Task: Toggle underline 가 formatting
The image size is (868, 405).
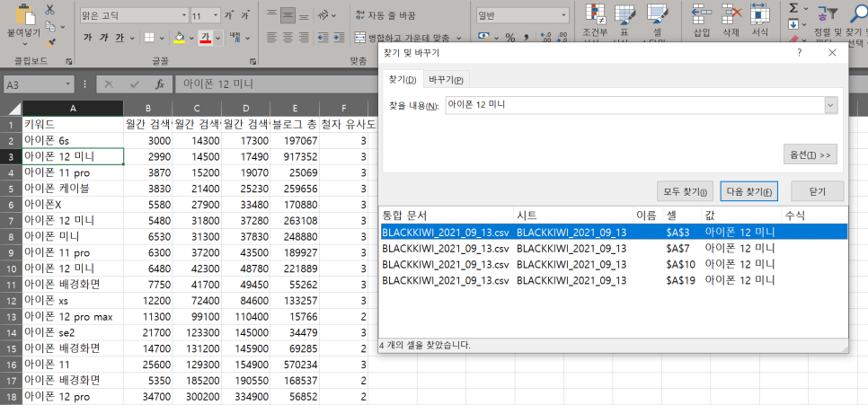Action: [120, 38]
